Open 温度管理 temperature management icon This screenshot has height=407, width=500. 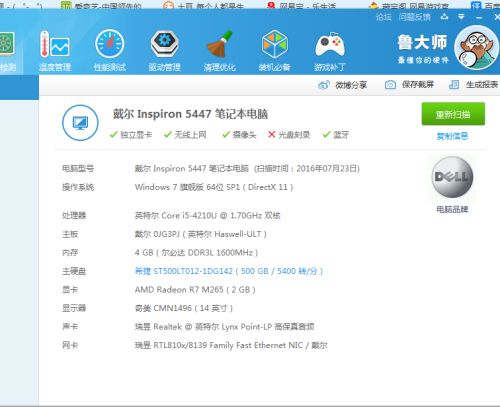55,44
